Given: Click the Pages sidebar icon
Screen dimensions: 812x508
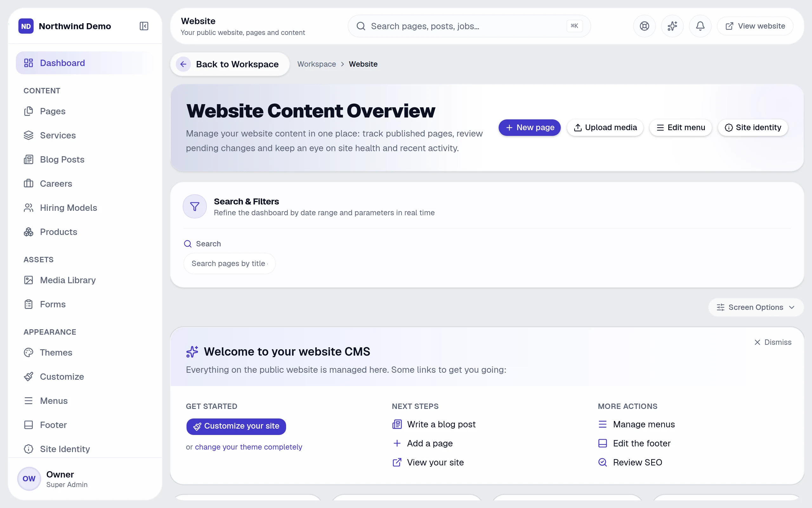Looking at the screenshot, I should (x=29, y=111).
